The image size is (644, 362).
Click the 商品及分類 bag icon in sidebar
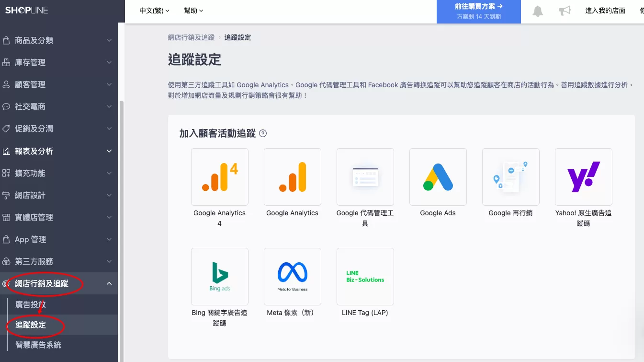click(6, 40)
